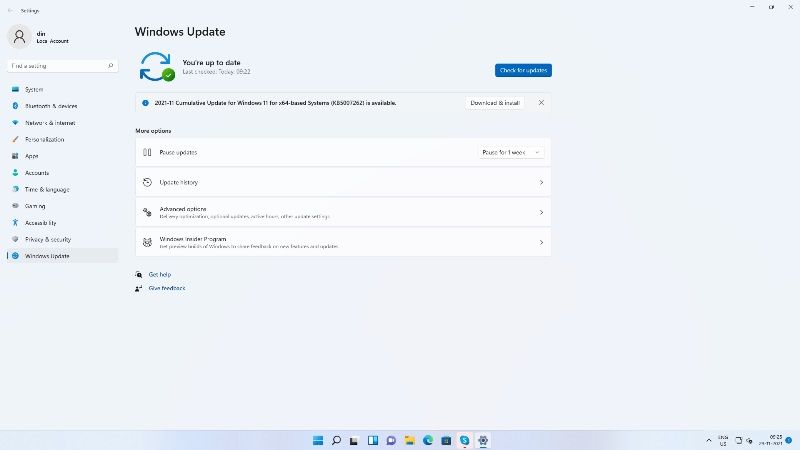Click the Time & language icon
The image size is (800, 450).
coord(15,189)
